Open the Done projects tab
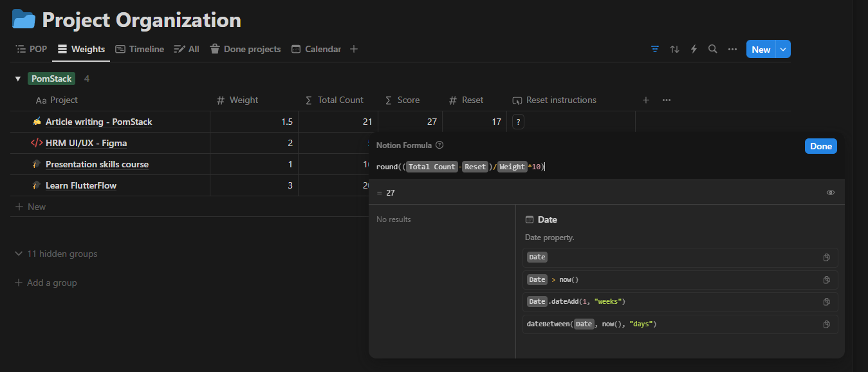 tap(245, 49)
